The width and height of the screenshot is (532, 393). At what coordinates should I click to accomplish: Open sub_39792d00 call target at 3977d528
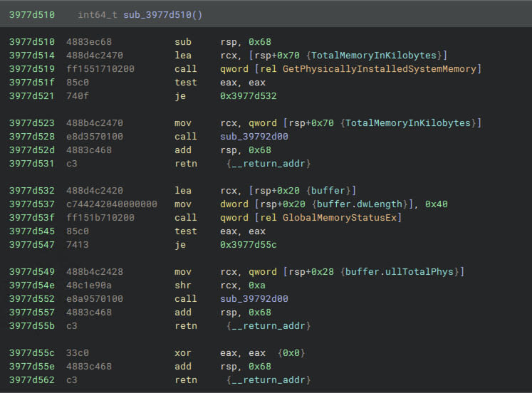click(x=254, y=136)
